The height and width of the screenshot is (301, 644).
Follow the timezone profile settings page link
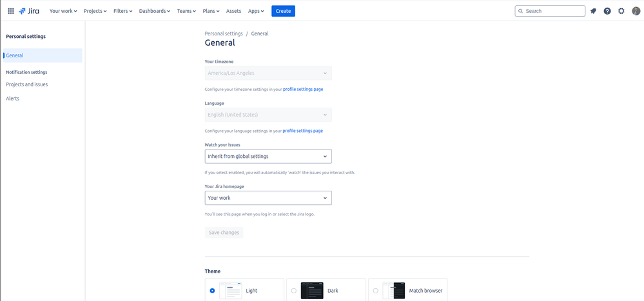(303, 89)
